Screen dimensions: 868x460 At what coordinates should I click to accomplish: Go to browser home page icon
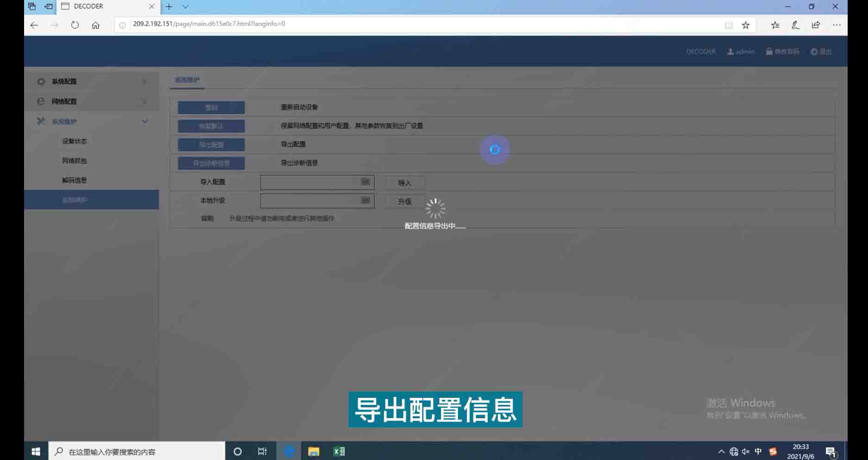95,25
